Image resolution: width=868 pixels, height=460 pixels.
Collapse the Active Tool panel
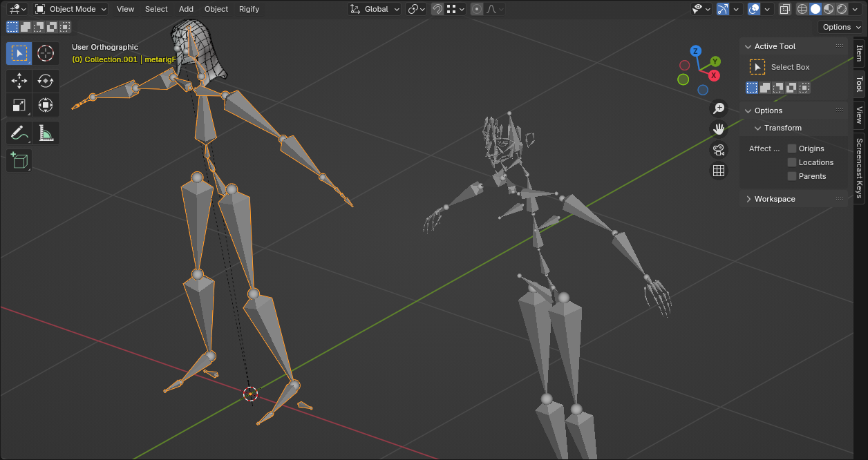pos(748,46)
